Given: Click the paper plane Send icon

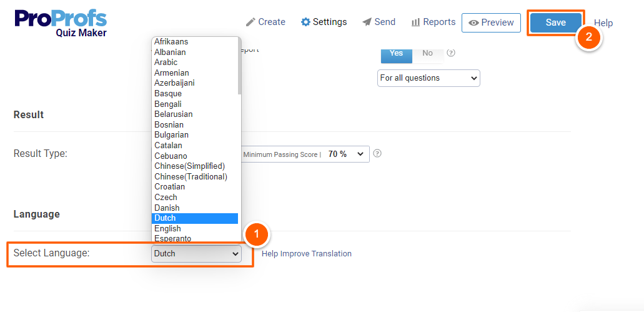Looking at the screenshot, I should click(x=367, y=22).
